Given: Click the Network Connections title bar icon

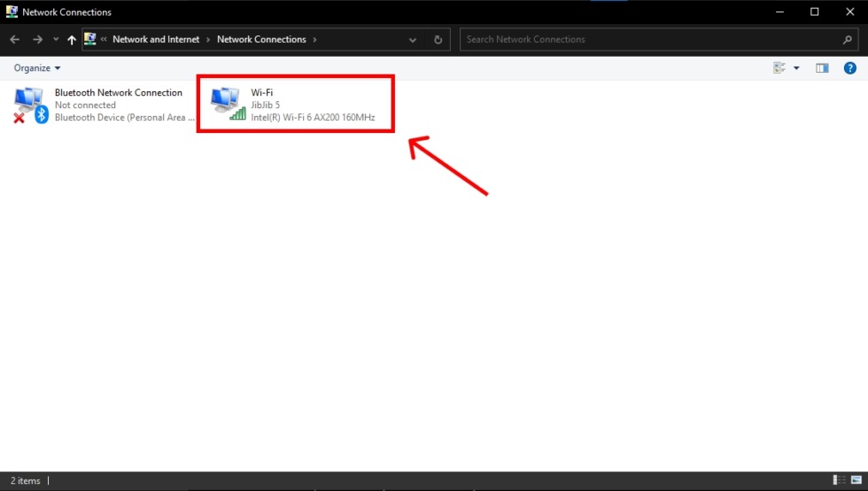Looking at the screenshot, I should (12, 12).
